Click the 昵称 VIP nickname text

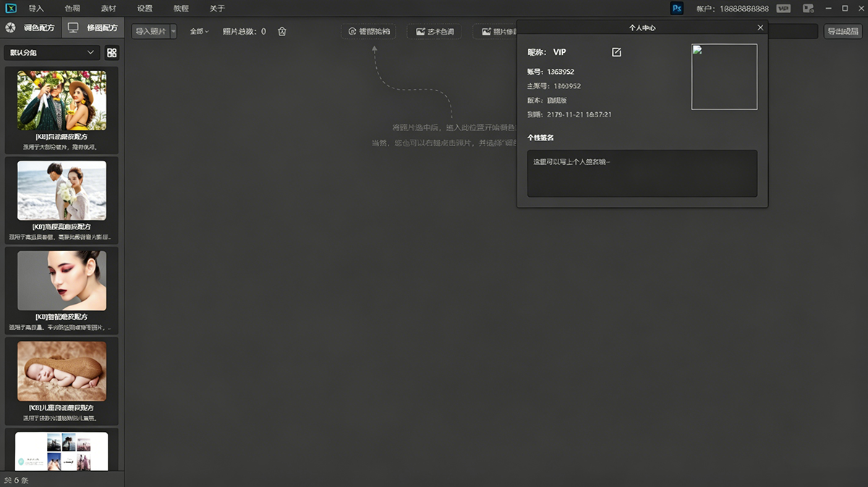(x=547, y=52)
